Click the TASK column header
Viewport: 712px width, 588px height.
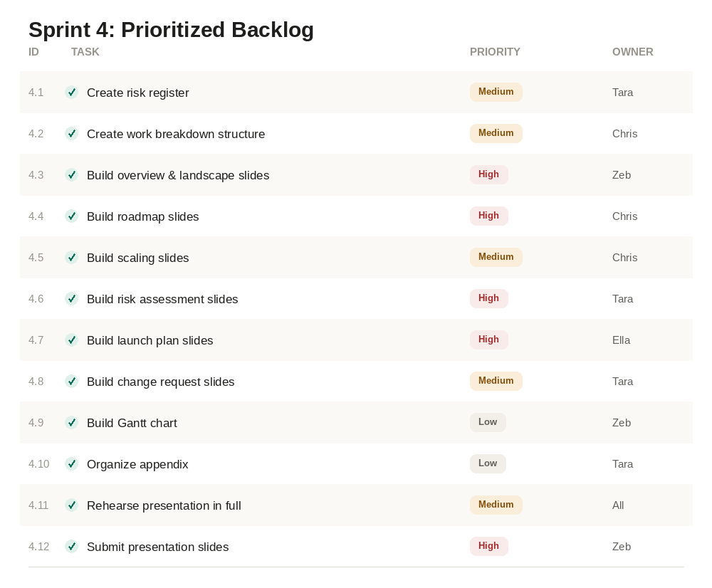(x=85, y=52)
